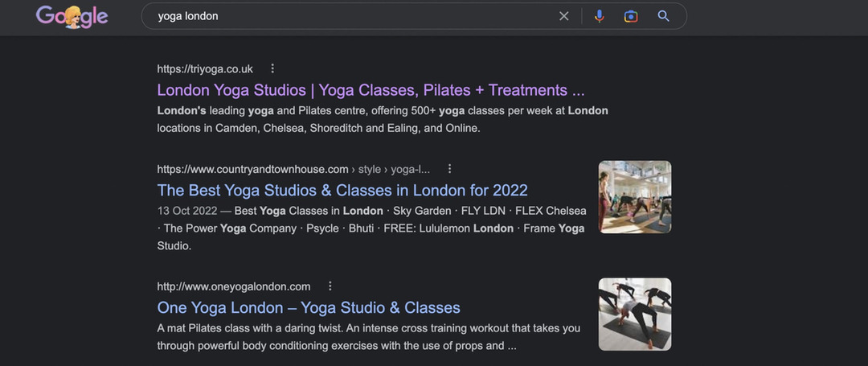Click the snippet text starting London's leading yoga
This screenshot has width=868, height=366.
point(383,119)
